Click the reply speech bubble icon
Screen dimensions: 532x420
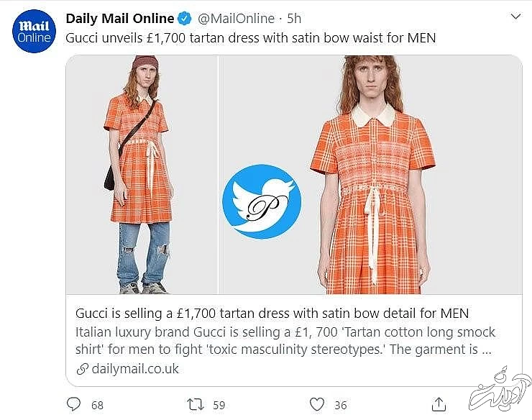(73, 405)
